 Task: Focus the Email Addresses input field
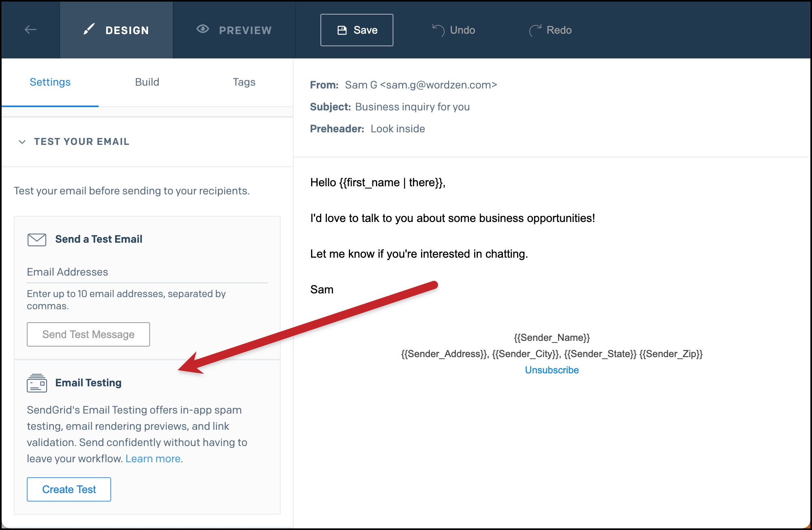147,272
